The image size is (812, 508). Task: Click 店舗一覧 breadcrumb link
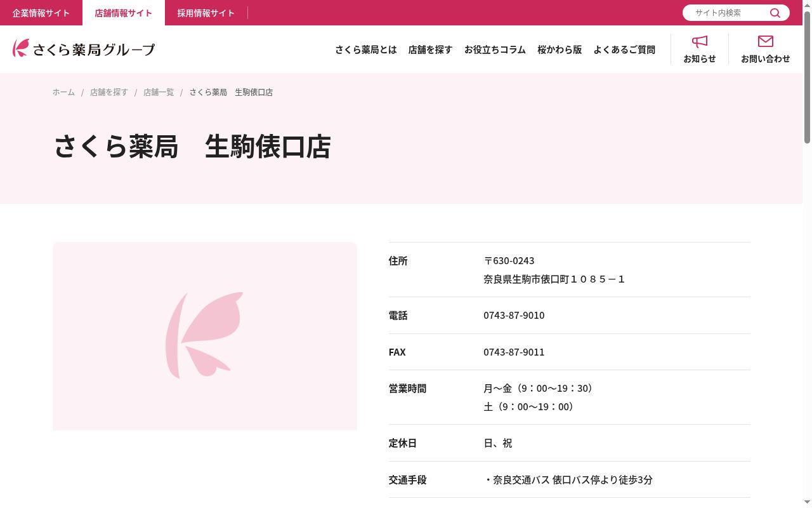point(159,92)
